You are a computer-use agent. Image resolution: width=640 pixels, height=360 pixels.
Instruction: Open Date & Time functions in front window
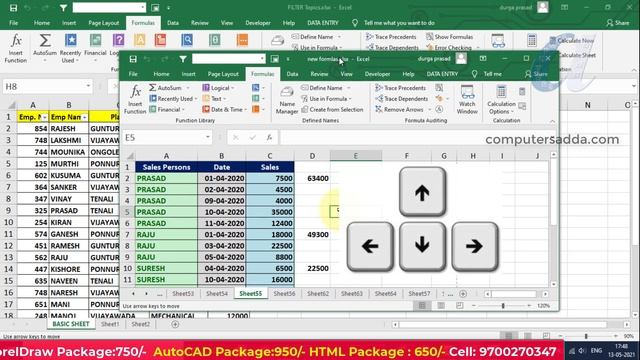[x=224, y=109]
